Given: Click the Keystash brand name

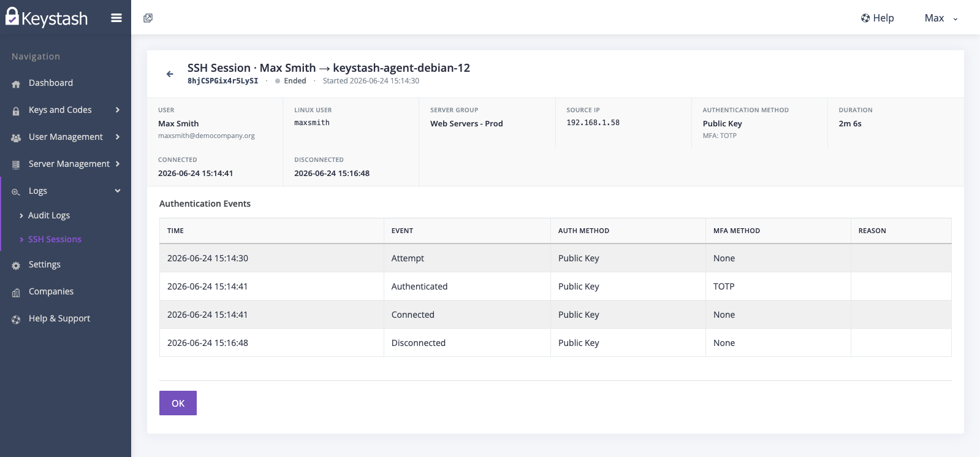Looking at the screenshot, I should [55, 19].
